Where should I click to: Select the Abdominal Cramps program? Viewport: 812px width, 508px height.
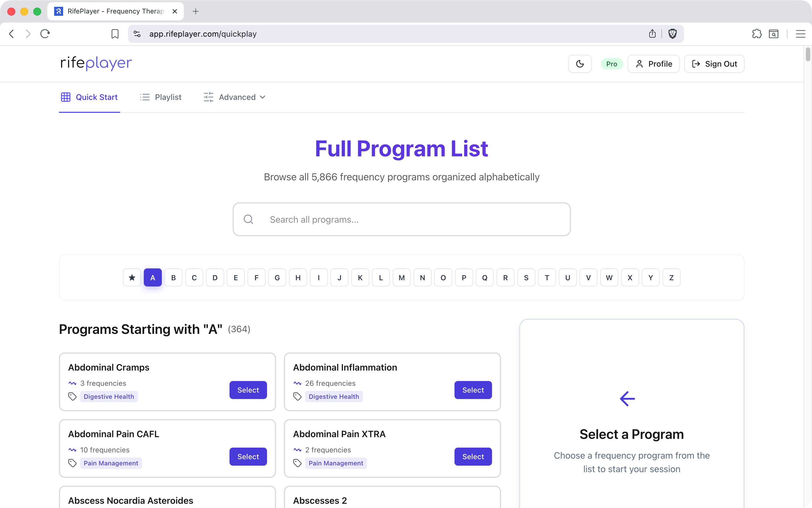pos(248,390)
